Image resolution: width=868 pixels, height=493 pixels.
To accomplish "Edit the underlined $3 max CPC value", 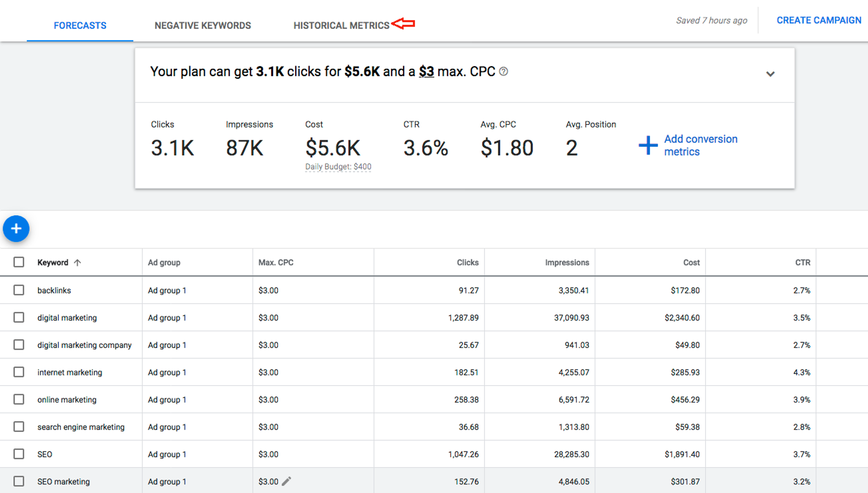I will (x=426, y=72).
